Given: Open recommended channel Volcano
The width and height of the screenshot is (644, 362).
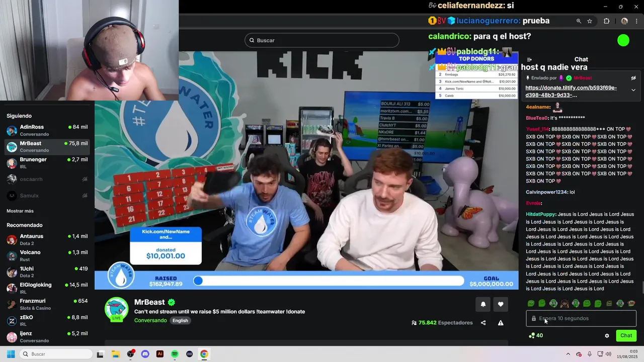Looking at the screenshot, I should (x=47, y=255).
